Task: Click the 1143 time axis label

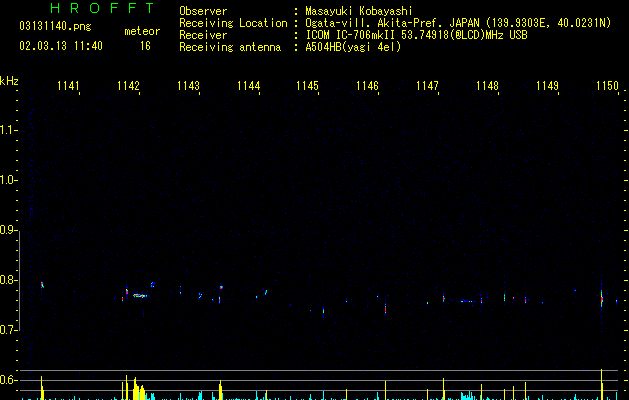Action: (x=188, y=85)
